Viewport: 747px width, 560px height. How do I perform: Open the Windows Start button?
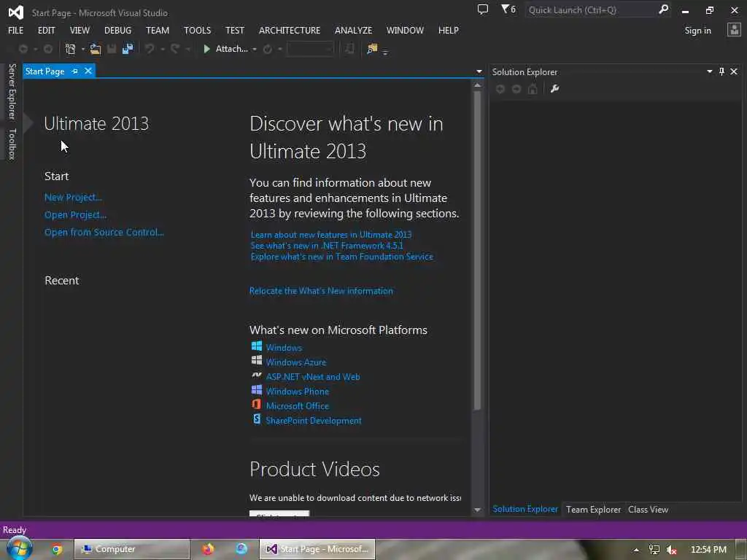coord(20,548)
